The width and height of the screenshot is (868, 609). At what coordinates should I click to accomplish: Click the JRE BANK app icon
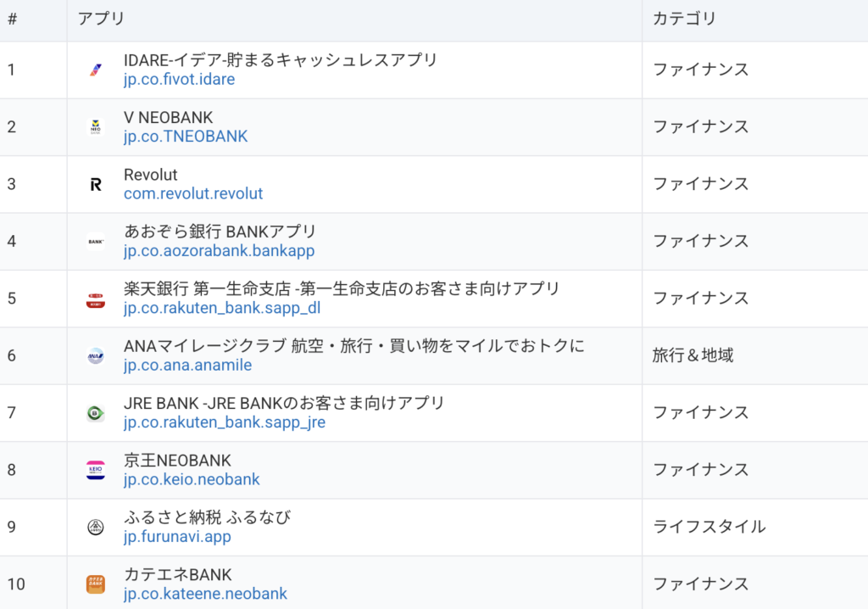click(96, 413)
